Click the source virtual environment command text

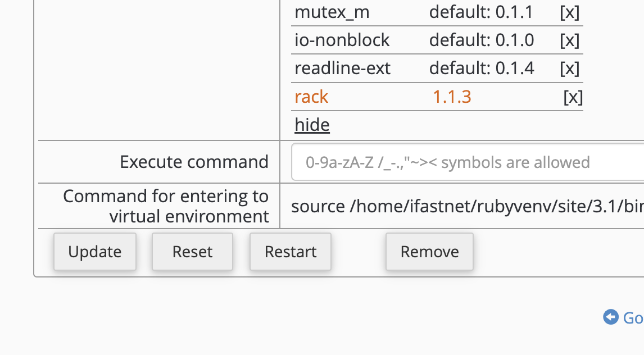466,206
